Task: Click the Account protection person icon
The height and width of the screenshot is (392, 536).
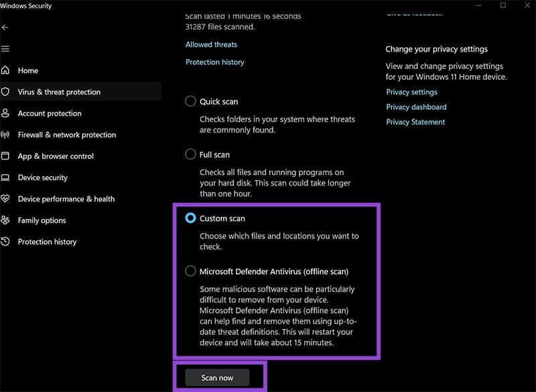Action: 6,113
